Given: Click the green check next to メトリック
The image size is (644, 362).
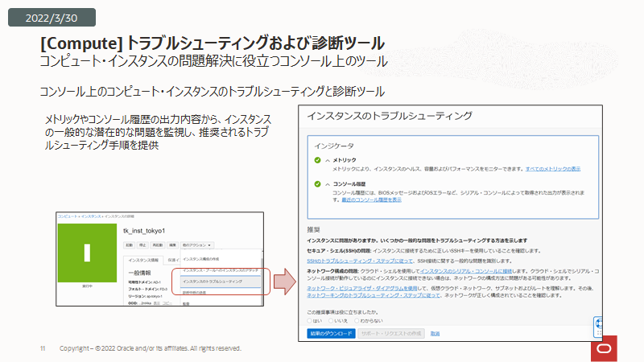Looking at the screenshot, I should (x=317, y=160).
